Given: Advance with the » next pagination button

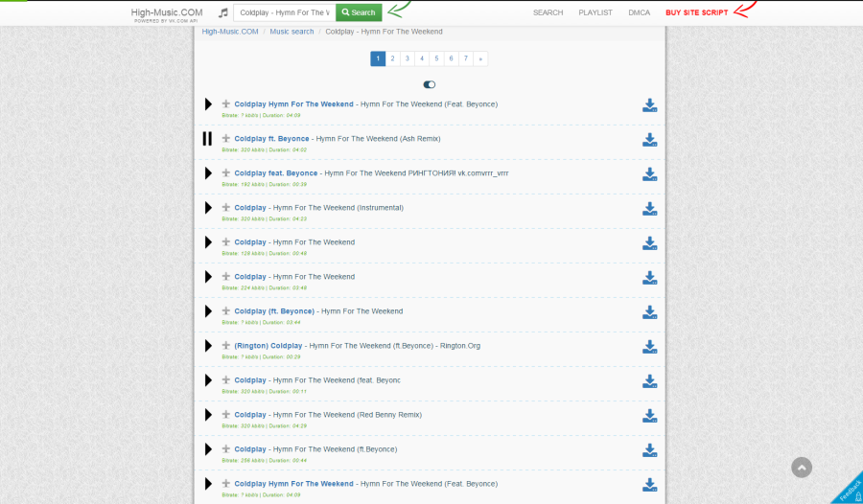Looking at the screenshot, I should point(480,58).
